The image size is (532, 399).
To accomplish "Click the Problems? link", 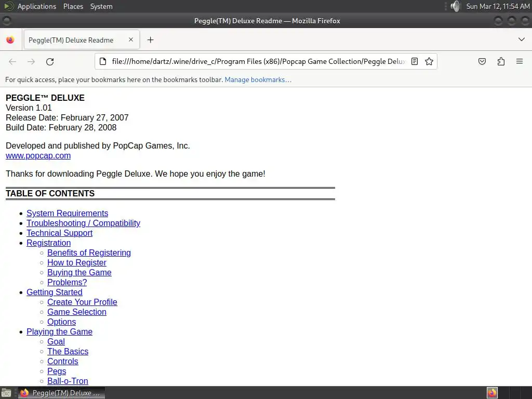I will pos(67,282).
